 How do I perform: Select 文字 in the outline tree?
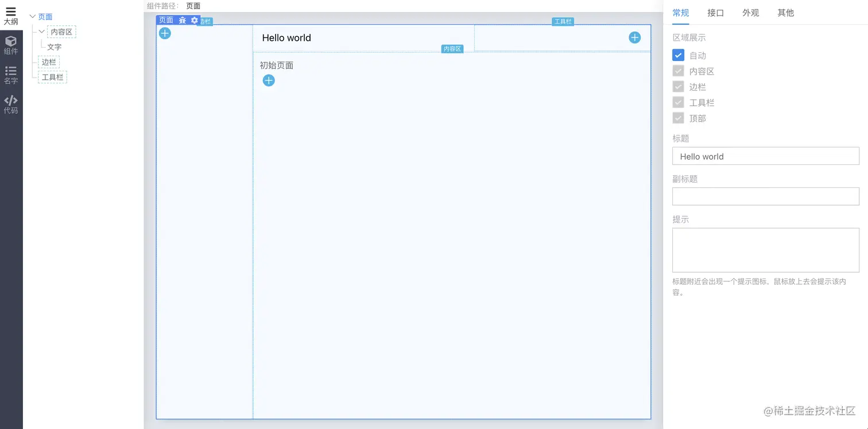(55, 47)
